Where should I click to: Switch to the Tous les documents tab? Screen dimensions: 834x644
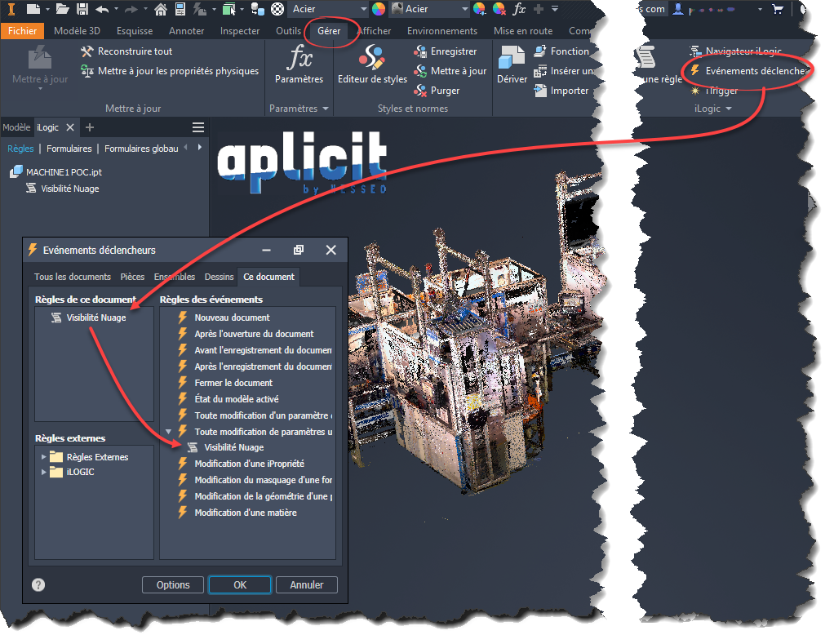[72, 277]
